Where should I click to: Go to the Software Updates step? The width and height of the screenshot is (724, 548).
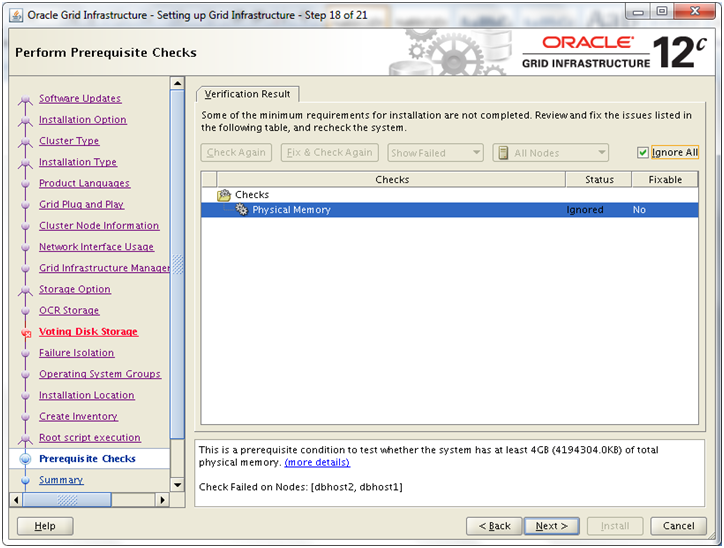tap(80, 98)
